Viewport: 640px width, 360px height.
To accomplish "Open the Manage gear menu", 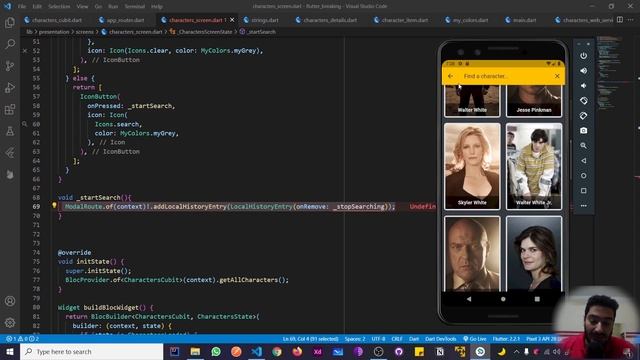I will coord(10,322).
